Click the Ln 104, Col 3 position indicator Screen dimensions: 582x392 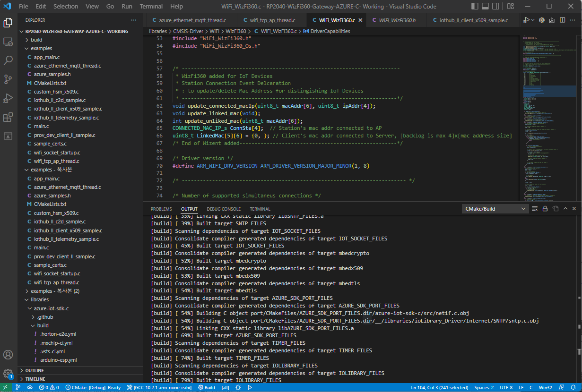click(x=439, y=387)
